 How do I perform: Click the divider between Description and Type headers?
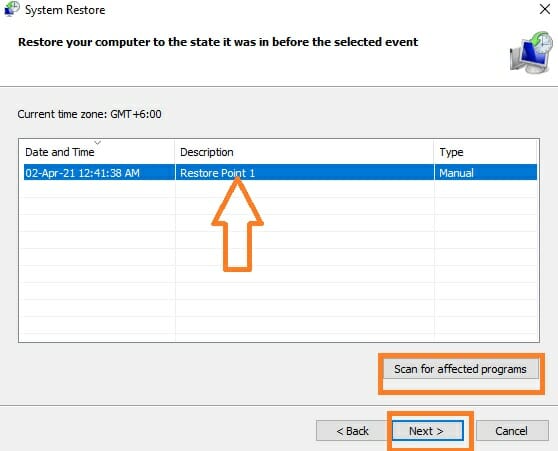434,152
